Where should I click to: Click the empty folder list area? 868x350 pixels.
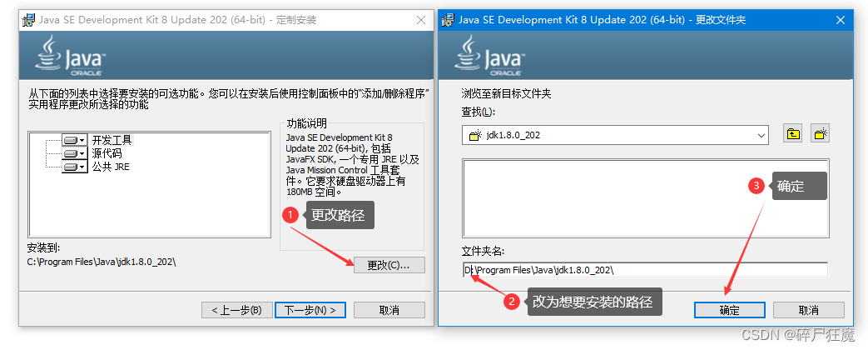click(646, 198)
